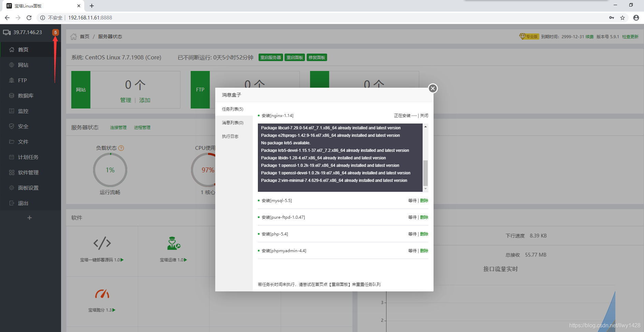Click the help icon beside 负载状态
Image resolution: width=644 pixels, height=332 pixels.
click(x=121, y=148)
